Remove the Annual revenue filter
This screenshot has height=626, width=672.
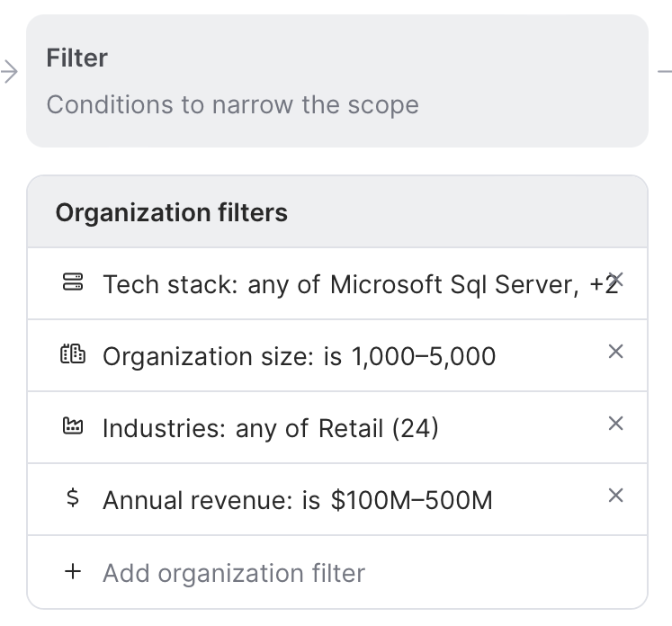(x=616, y=496)
